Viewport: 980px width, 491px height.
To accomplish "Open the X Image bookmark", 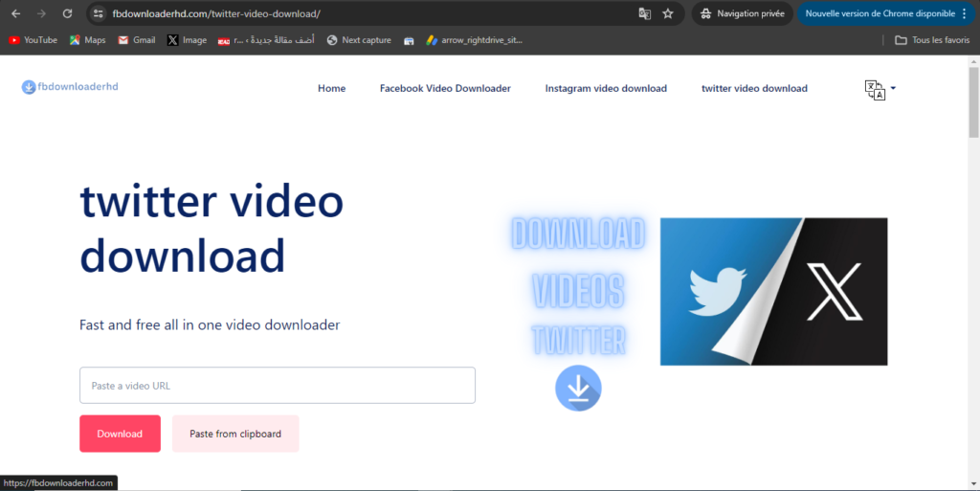I will point(187,40).
